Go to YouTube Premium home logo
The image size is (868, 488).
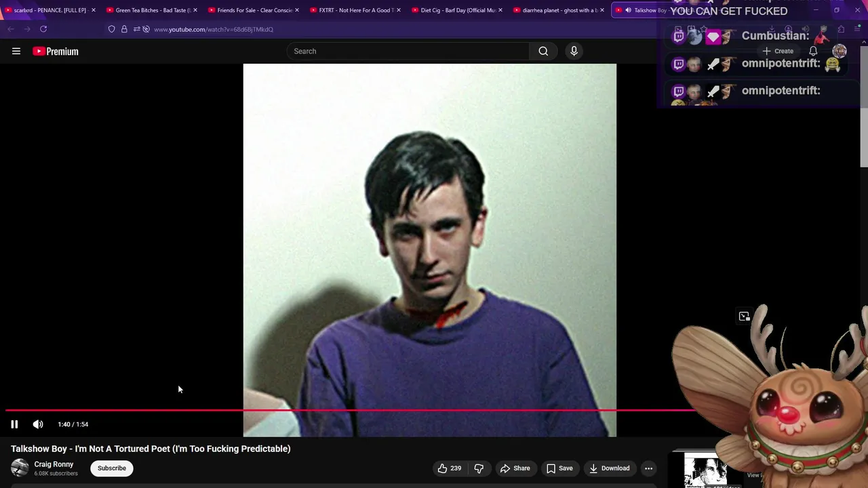[x=56, y=51]
